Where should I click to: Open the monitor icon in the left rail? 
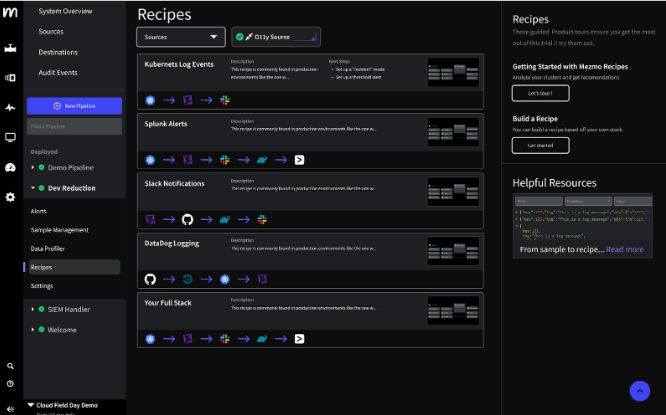tap(10, 137)
